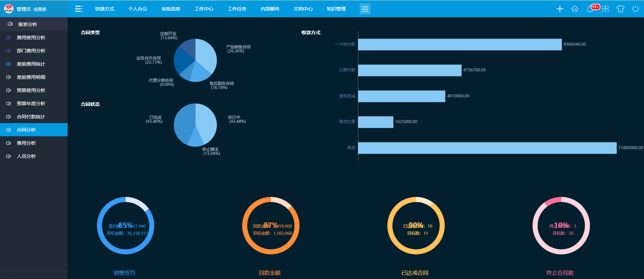The height and width of the screenshot is (279, 644).
Task: Select 费用使用分析 in the sidebar
Action: click(31, 38)
